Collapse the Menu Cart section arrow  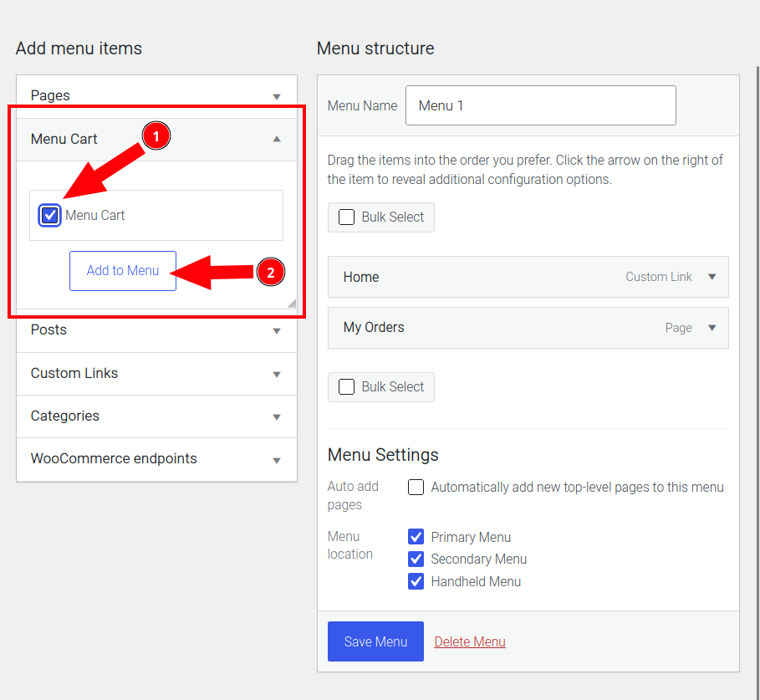[277, 139]
